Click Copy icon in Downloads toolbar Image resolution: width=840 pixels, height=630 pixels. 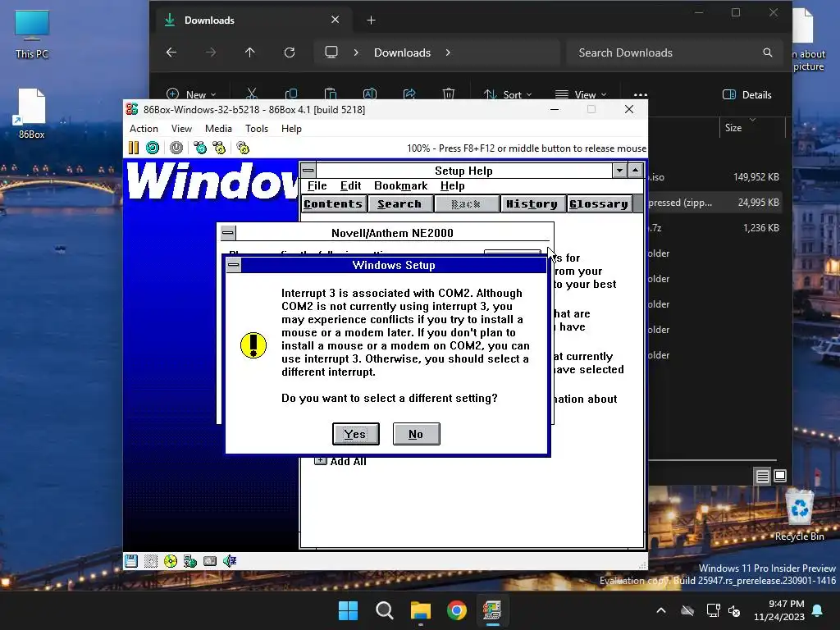[291, 94]
